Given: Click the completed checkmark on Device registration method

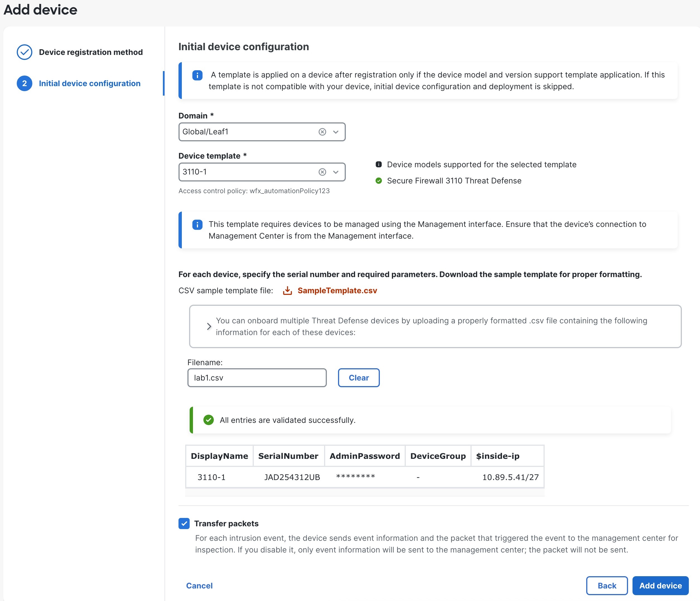Looking at the screenshot, I should pyautogui.click(x=24, y=52).
